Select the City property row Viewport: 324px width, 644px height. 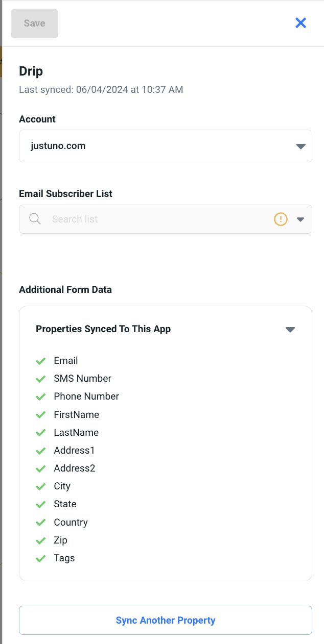(62, 486)
